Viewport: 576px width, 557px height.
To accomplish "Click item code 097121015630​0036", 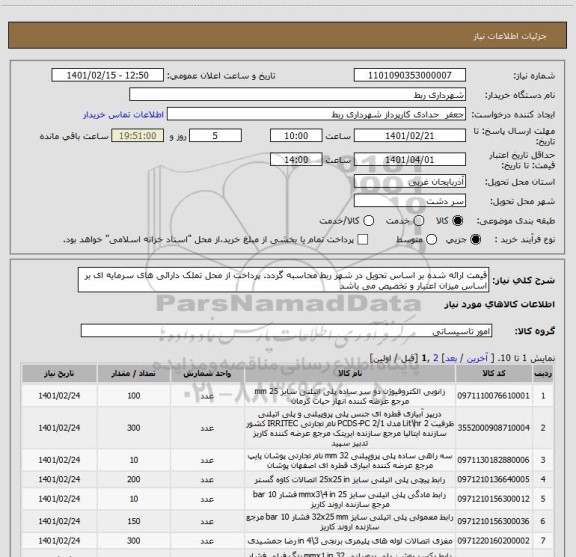I will [493, 521].
